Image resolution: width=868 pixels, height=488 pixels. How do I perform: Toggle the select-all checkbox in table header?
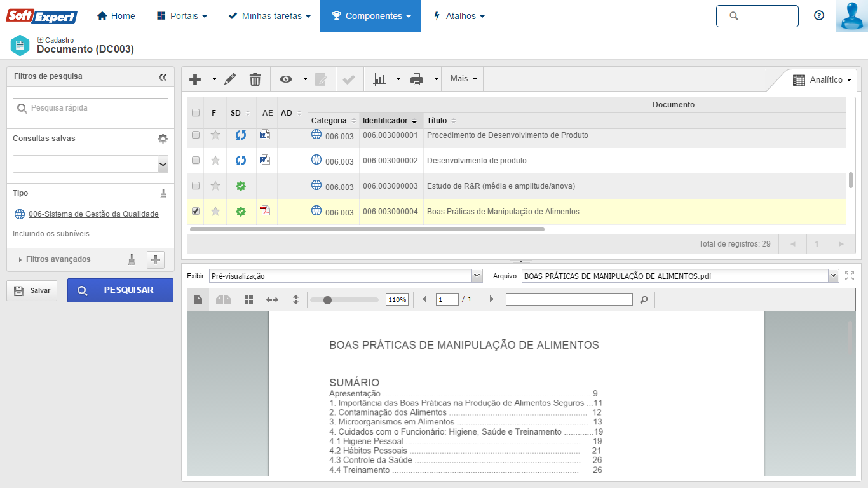pyautogui.click(x=196, y=112)
